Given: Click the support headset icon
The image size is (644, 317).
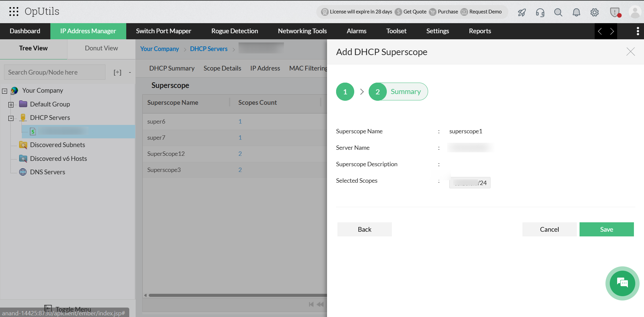Looking at the screenshot, I should point(540,12).
